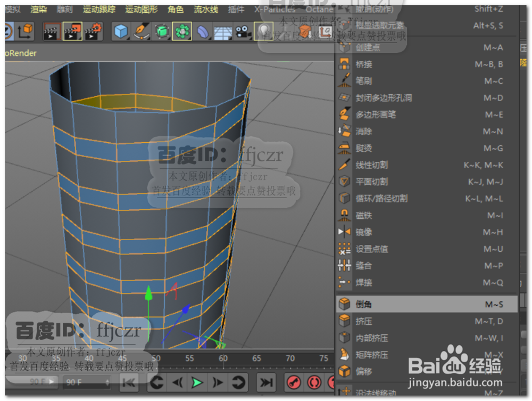Click the 线性切割 knife icon
This screenshot has width=532, height=401.
[x=344, y=165]
